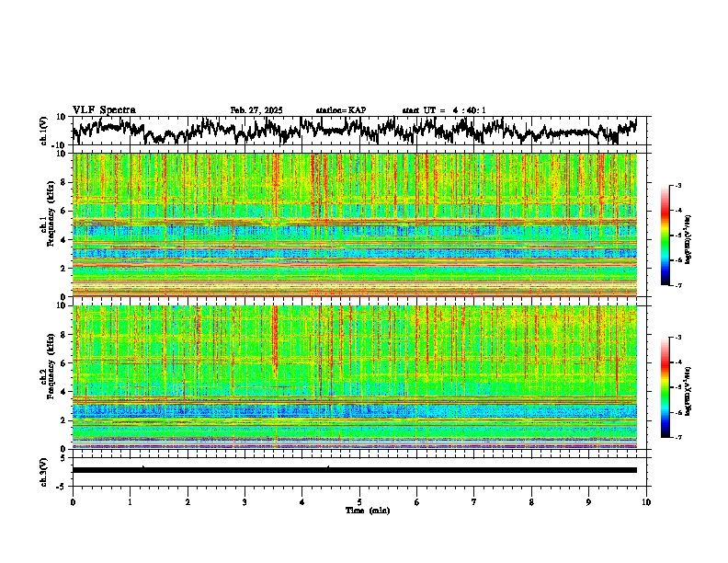
Task: Click the time axis tick label '0'
Action: (73, 502)
